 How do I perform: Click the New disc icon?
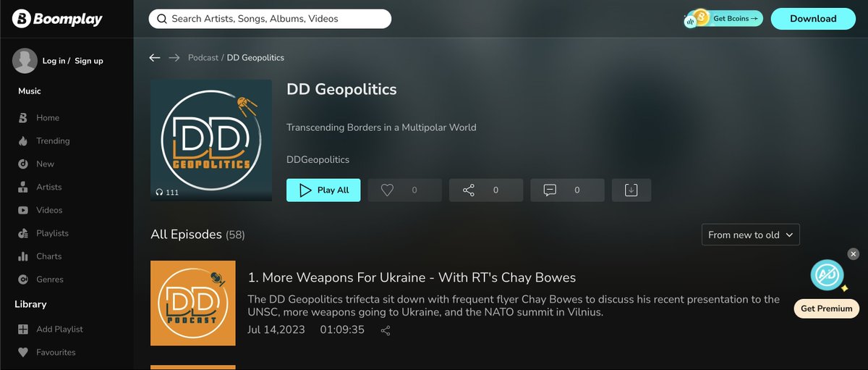[x=22, y=164]
